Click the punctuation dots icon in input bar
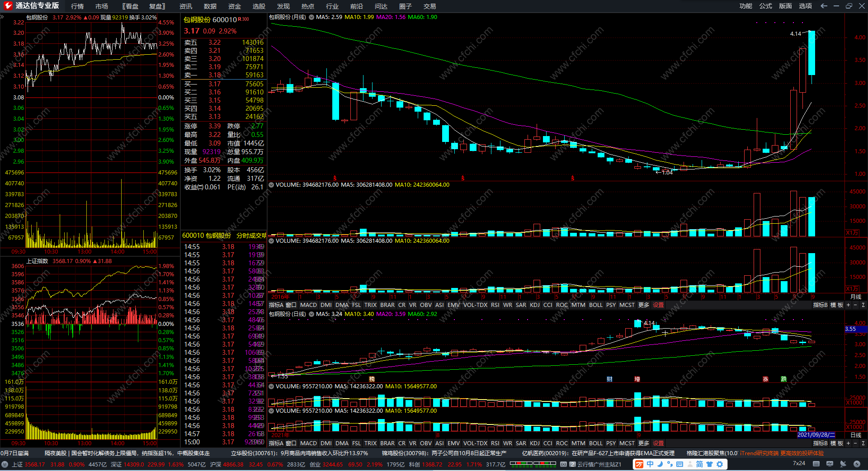 [670, 464]
